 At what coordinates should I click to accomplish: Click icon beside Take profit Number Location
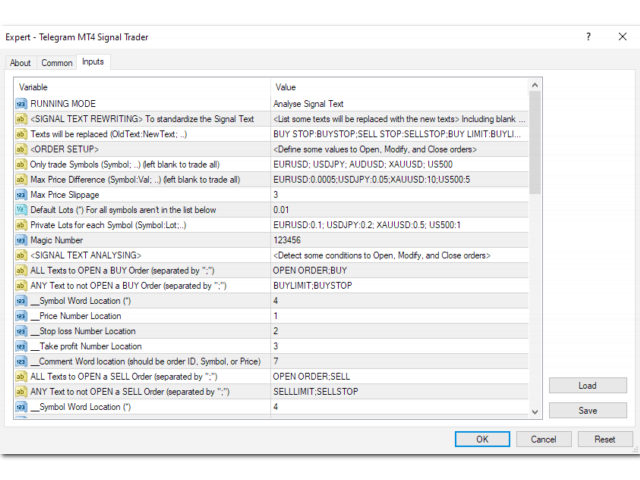click(21, 346)
